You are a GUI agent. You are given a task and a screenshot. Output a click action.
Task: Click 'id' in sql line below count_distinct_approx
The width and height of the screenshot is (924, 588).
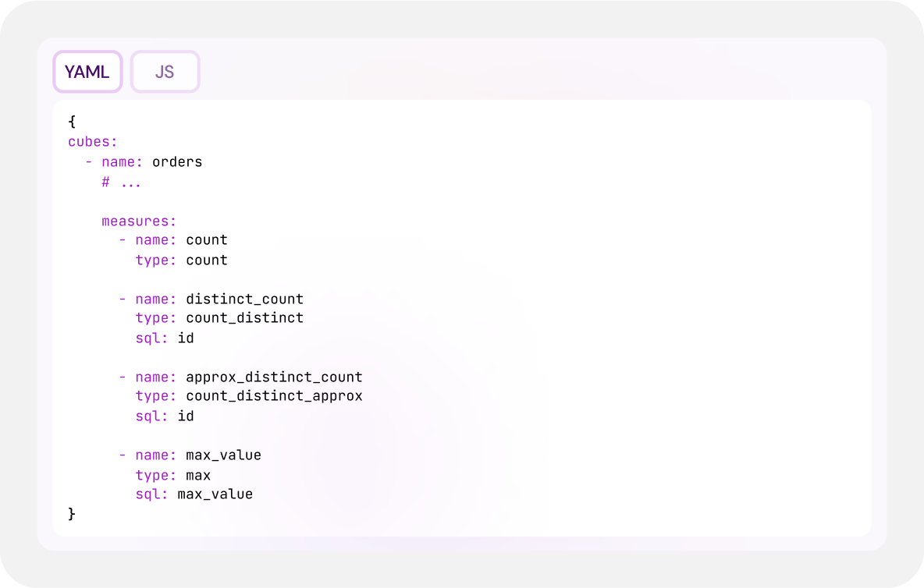coord(186,416)
